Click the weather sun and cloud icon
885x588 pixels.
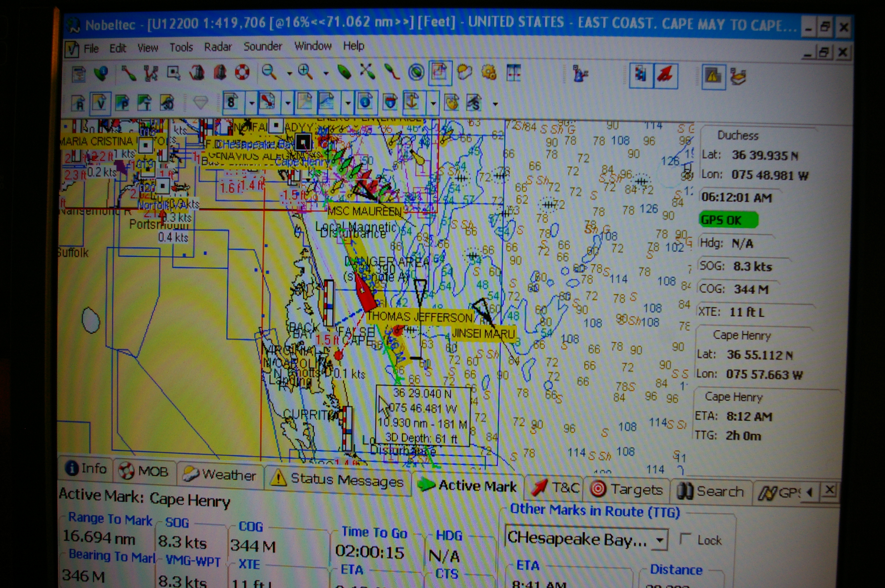point(465,72)
